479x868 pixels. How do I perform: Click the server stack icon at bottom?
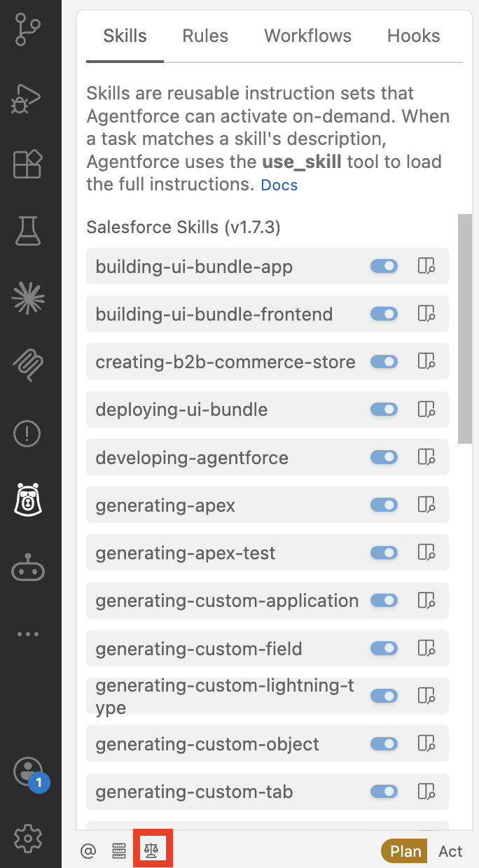coord(120,850)
